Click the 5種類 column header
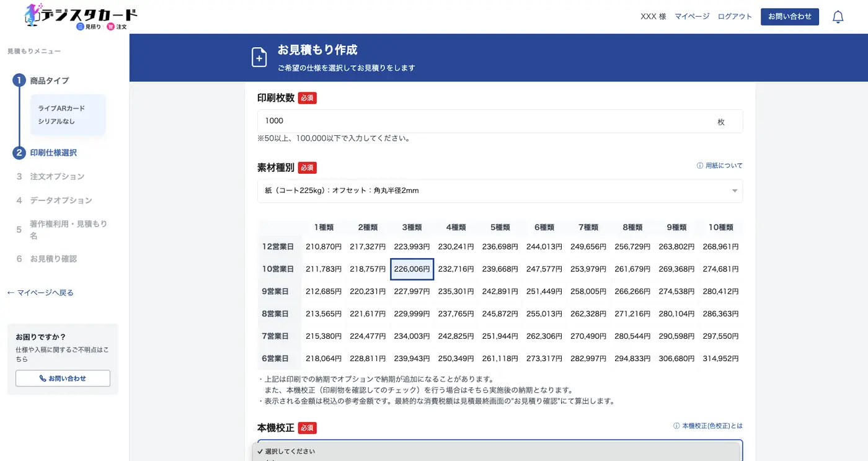 (500, 227)
